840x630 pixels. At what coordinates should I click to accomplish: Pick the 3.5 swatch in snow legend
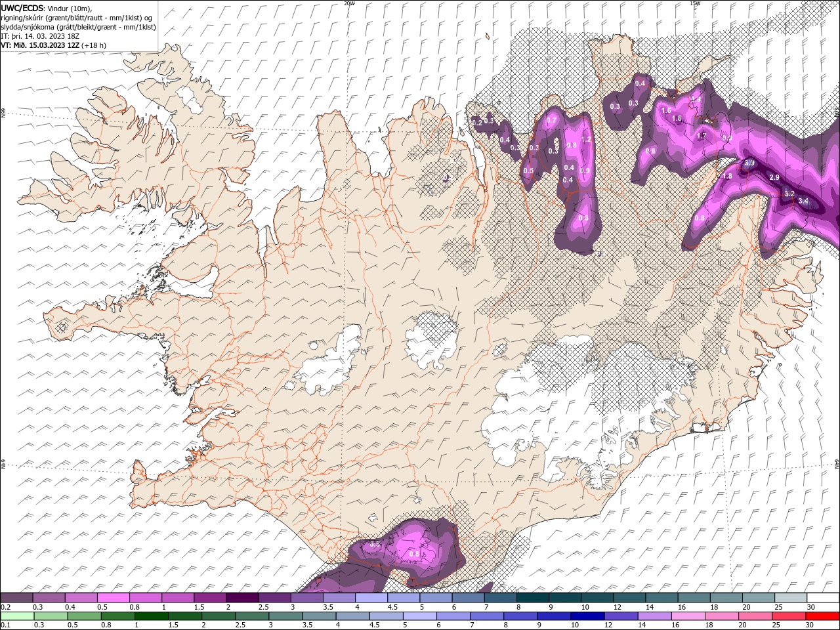coord(339,598)
